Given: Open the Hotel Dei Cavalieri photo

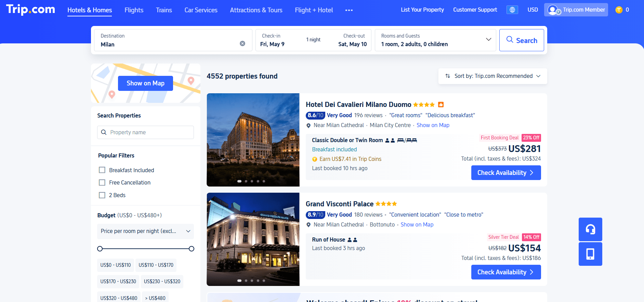Looking at the screenshot, I should coord(253,140).
